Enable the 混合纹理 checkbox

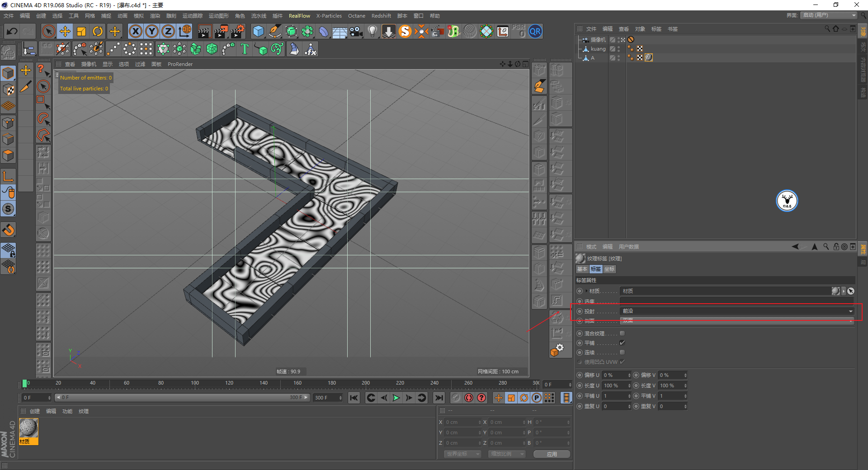622,334
